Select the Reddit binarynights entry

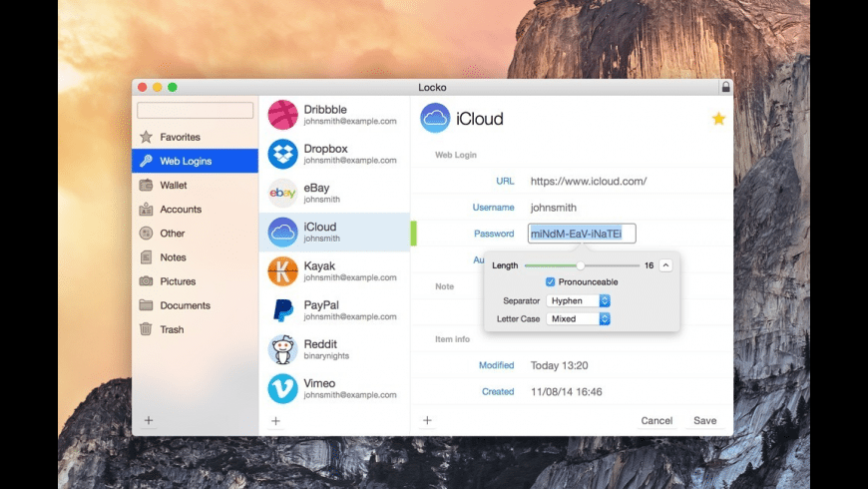coord(334,349)
